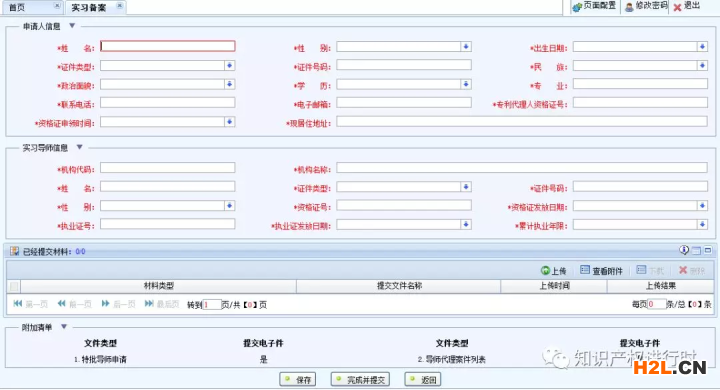Image resolution: width=720 pixels, height=390 pixels.
Task: Click the 每页 rows-per-page input
Action: [x=656, y=304]
